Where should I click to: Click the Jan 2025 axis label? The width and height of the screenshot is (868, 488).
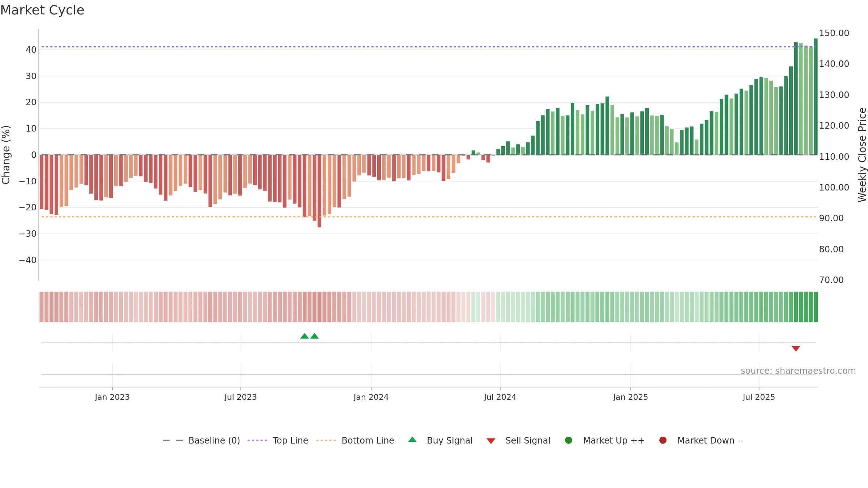tap(630, 397)
